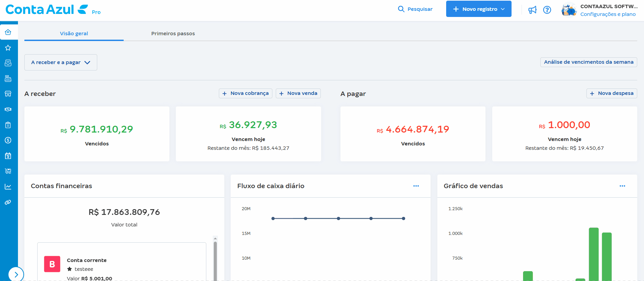Click the chain link icon in sidebar
644x281 pixels.
click(8, 202)
